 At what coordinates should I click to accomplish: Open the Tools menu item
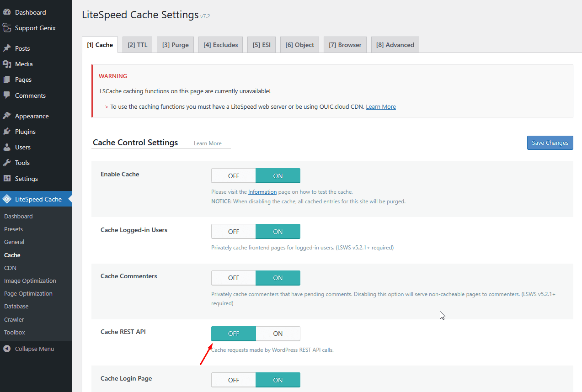click(x=36, y=163)
